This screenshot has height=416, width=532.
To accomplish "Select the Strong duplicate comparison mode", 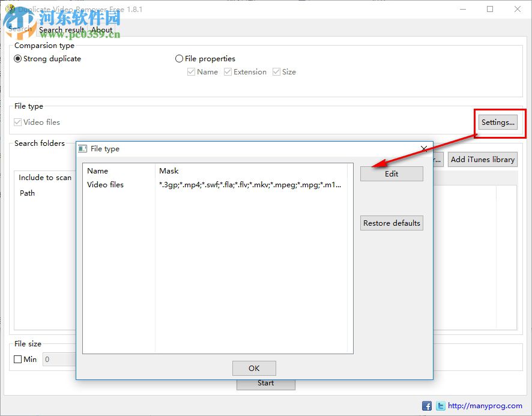I will (18, 58).
